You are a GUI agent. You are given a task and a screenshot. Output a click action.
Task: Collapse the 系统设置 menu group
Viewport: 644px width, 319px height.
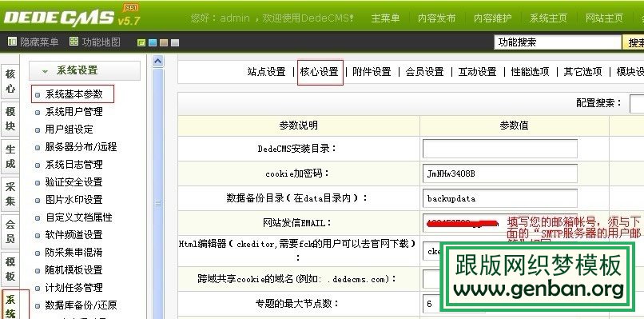(85, 70)
